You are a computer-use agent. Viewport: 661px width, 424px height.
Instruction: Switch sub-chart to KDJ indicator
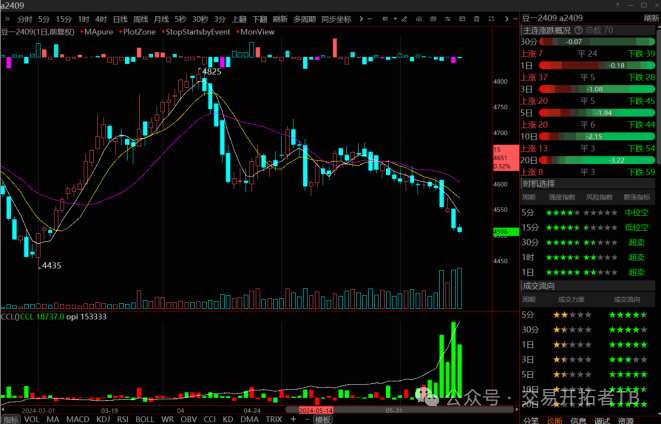pyautogui.click(x=103, y=419)
